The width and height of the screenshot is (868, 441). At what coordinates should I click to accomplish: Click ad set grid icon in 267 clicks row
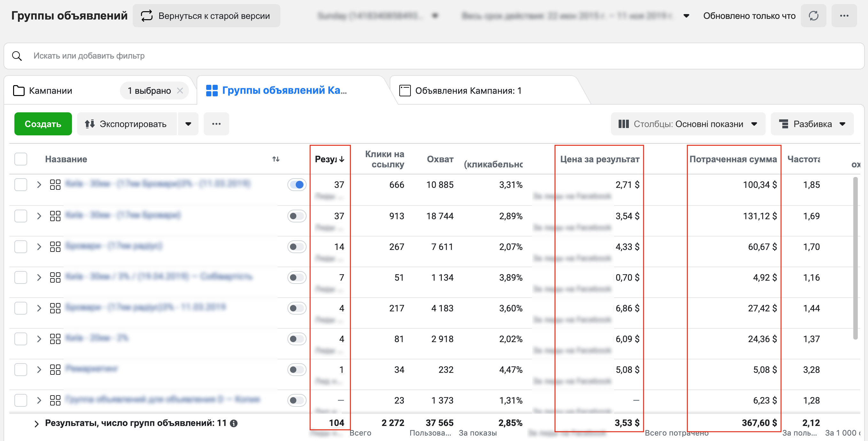point(55,247)
